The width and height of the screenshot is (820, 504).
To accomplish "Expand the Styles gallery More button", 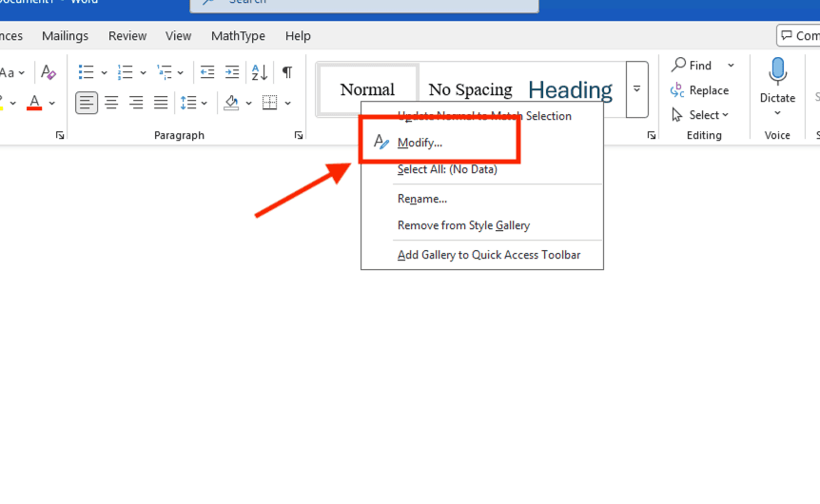I will 637,89.
